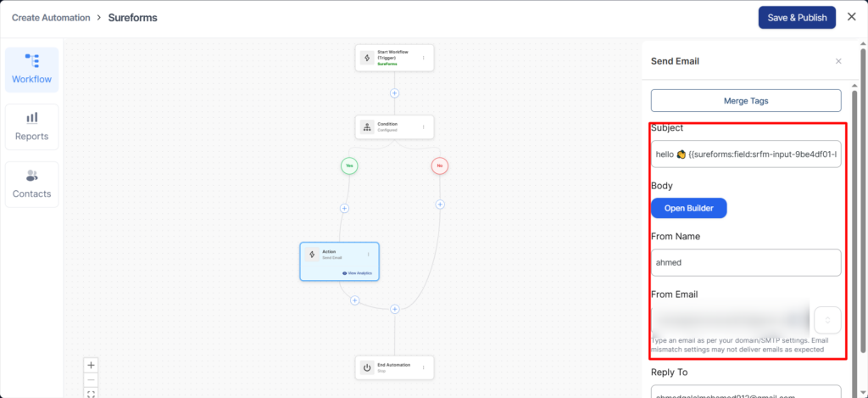This screenshot has width=868, height=398.
Task: Switch to the Reports tab
Action: click(x=31, y=126)
